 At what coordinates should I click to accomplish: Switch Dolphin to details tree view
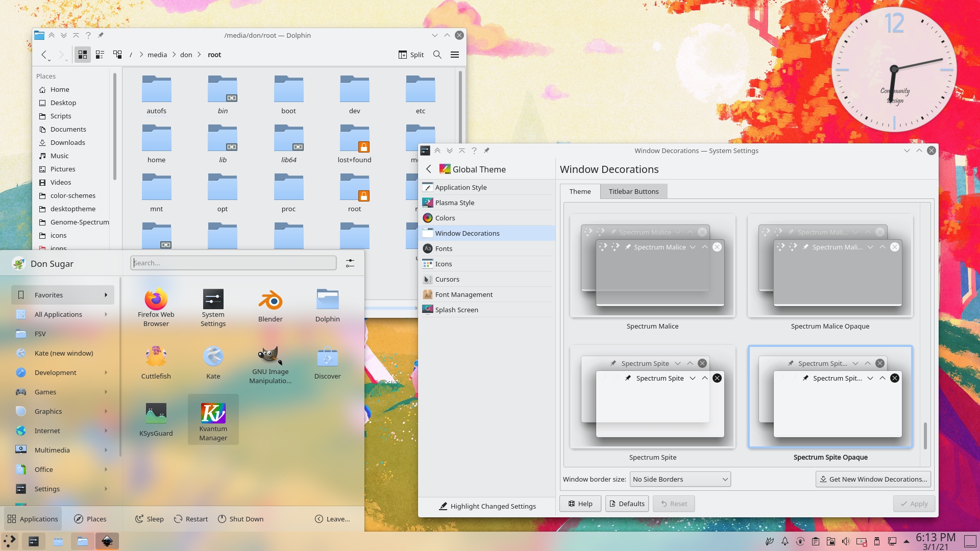click(x=117, y=55)
